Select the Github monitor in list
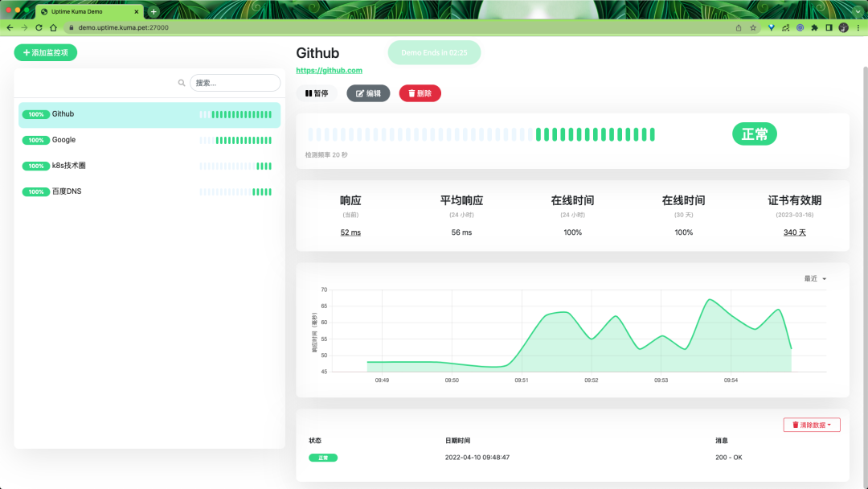The image size is (868, 489). (149, 115)
